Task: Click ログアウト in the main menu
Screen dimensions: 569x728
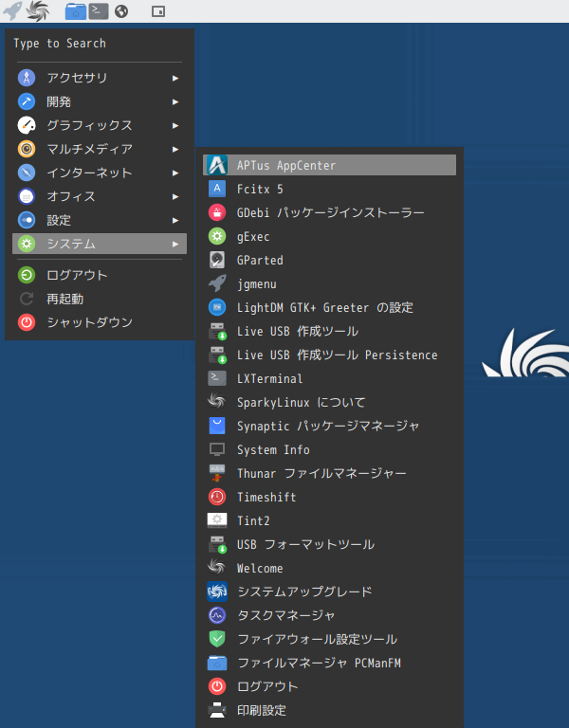Action: pyautogui.click(x=100, y=275)
